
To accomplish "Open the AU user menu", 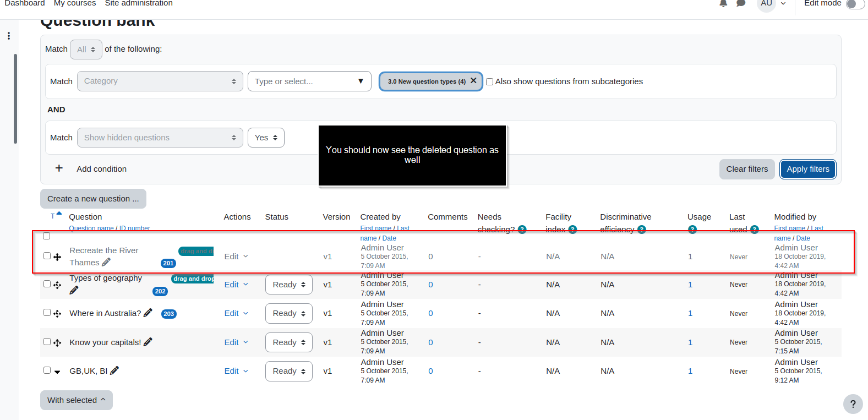I will tap(772, 3).
